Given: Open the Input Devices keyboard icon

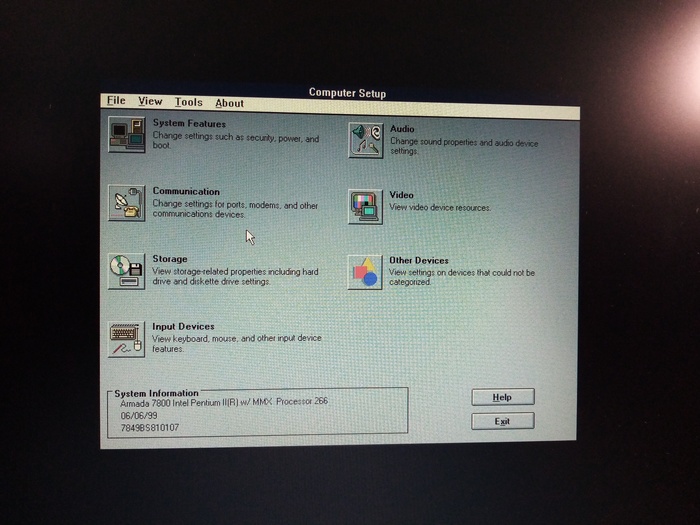Looking at the screenshot, I should coord(127,339).
